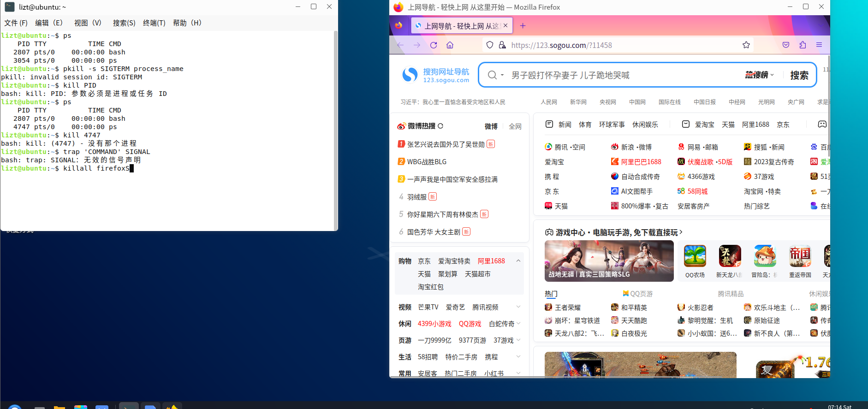This screenshot has width=868, height=409.
Task: Click the shopping icon beside 爱淘宝
Action: point(686,124)
